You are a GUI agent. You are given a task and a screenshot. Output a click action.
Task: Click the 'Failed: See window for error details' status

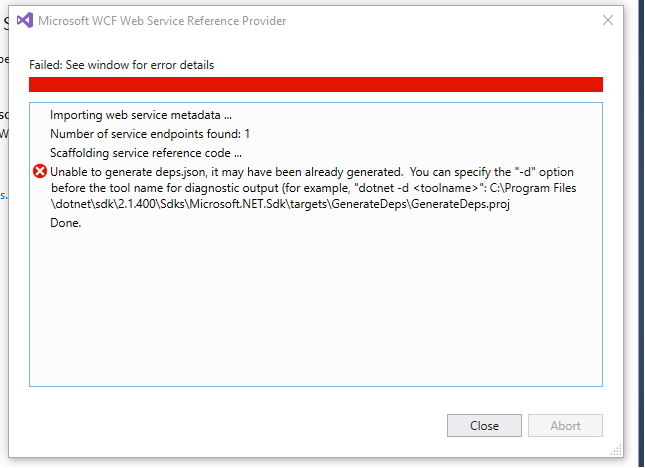coord(121,65)
